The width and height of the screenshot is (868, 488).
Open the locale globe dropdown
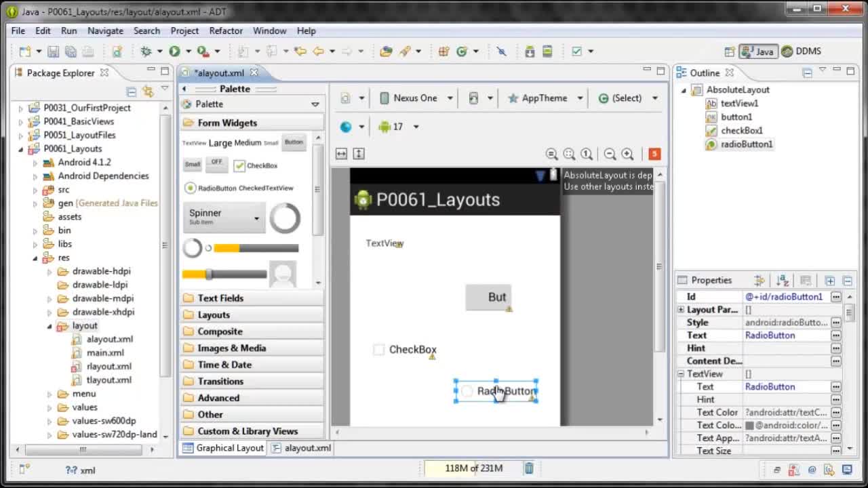click(352, 127)
